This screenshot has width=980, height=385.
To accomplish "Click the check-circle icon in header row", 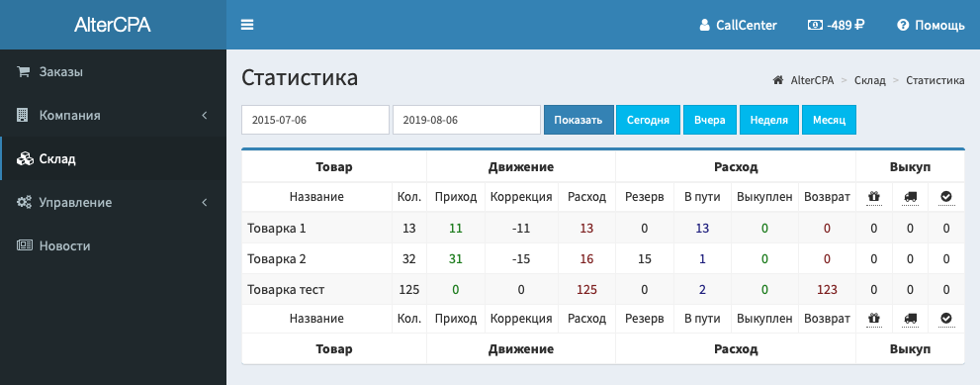I will [x=946, y=197].
